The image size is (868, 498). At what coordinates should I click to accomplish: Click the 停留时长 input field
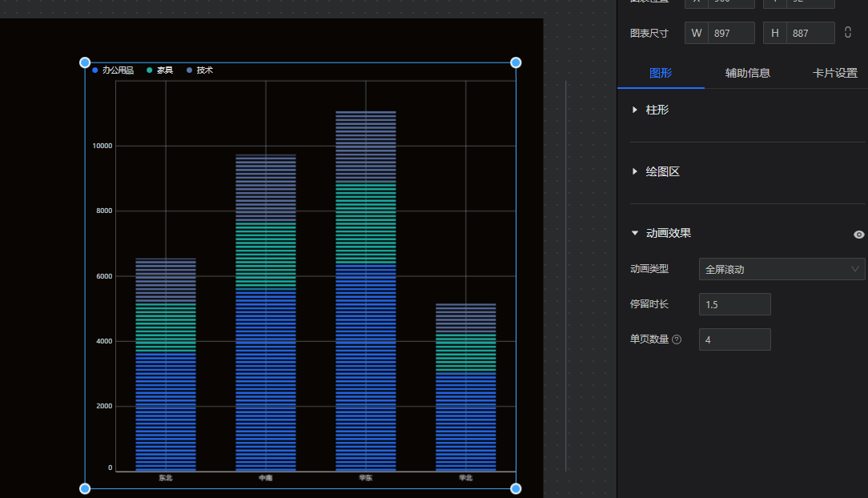734,304
